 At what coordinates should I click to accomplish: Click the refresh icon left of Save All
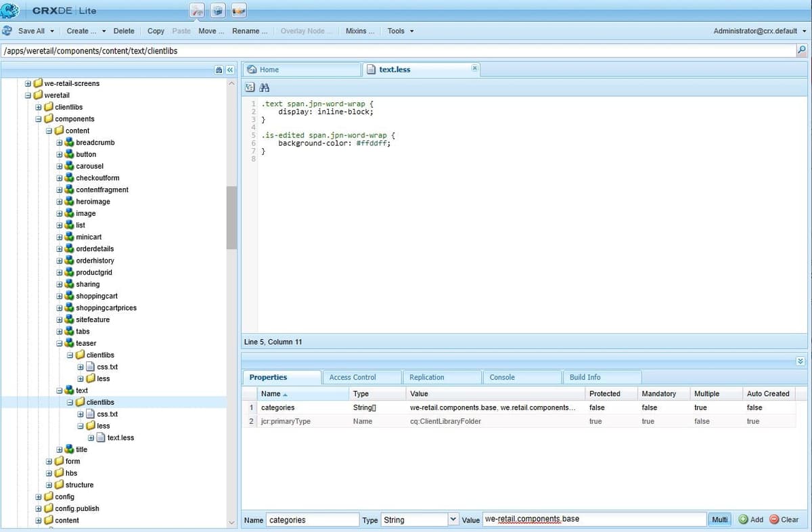[7, 30]
